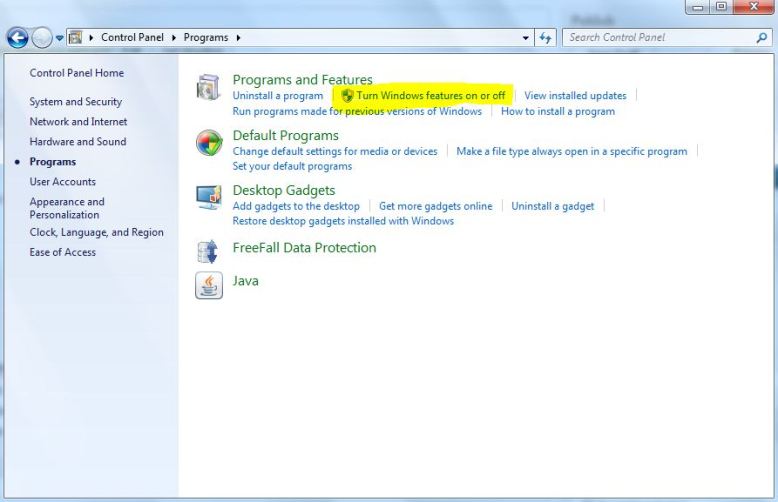Open System and Security category in sidebar
The width and height of the screenshot is (778, 502).
click(75, 102)
